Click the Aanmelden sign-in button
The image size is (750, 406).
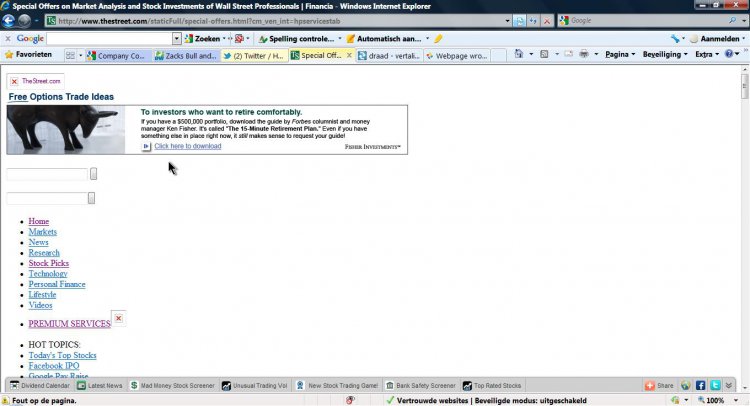coord(715,39)
